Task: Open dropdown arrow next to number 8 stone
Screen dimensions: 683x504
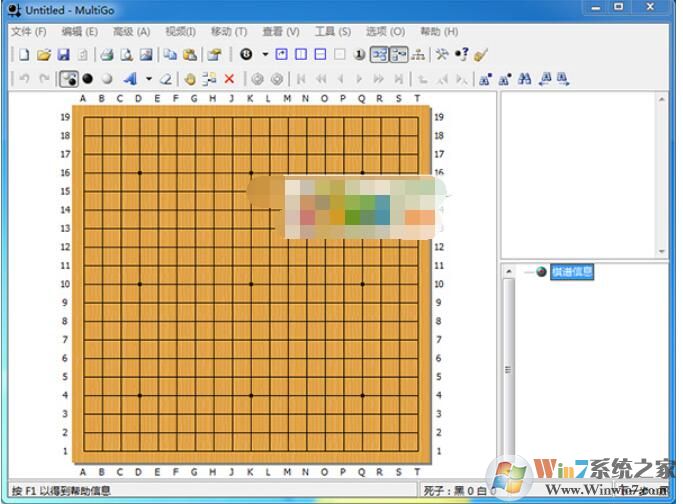Action: 265,55
